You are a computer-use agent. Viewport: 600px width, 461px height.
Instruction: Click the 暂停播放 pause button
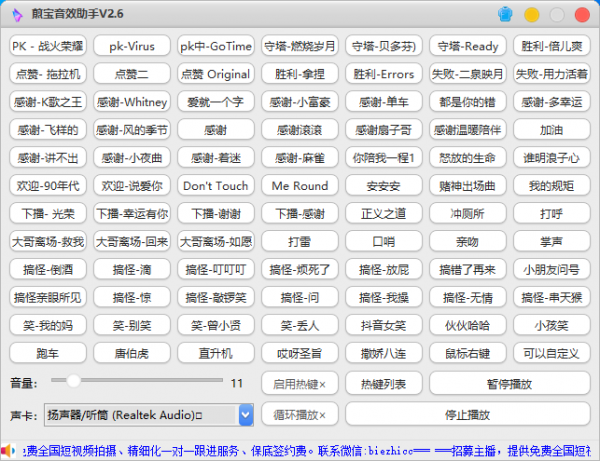click(x=510, y=384)
